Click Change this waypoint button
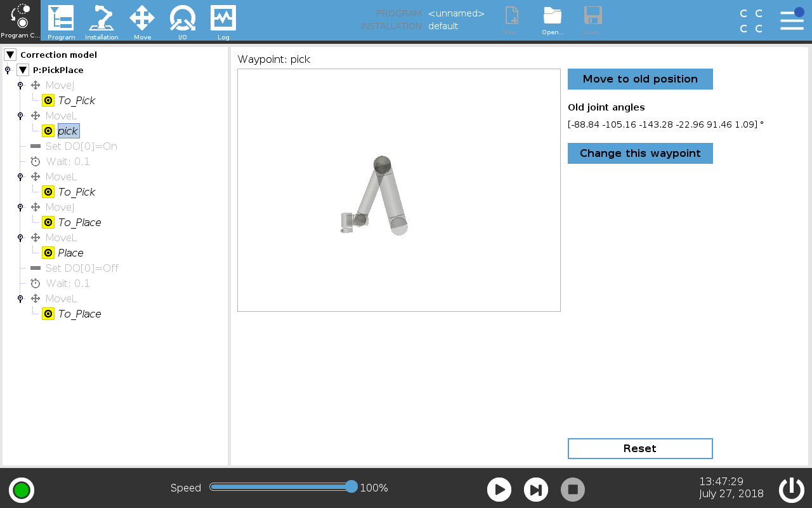 640,153
